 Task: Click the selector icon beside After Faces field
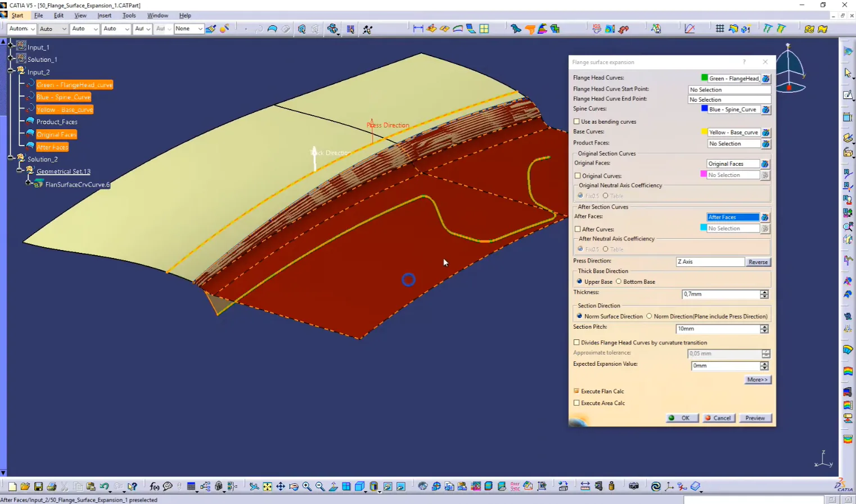pyautogui.click(x=765, y=217)
